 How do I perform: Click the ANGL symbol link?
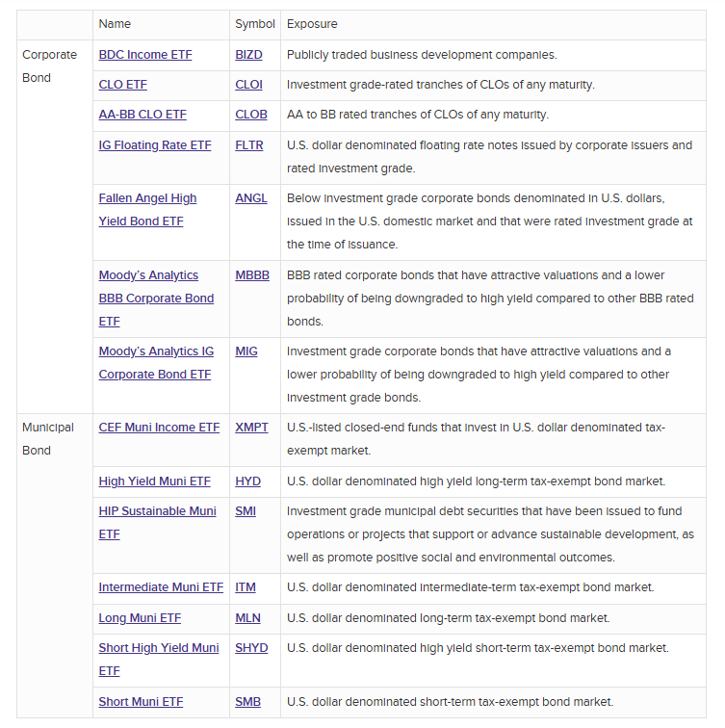pos(251,198)
